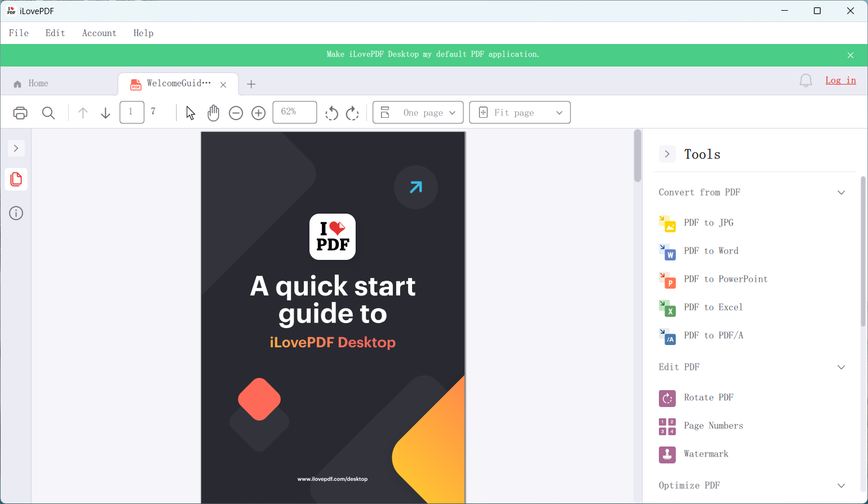Open the search tool
Viewport: 868px width, 504px height.
48,112
